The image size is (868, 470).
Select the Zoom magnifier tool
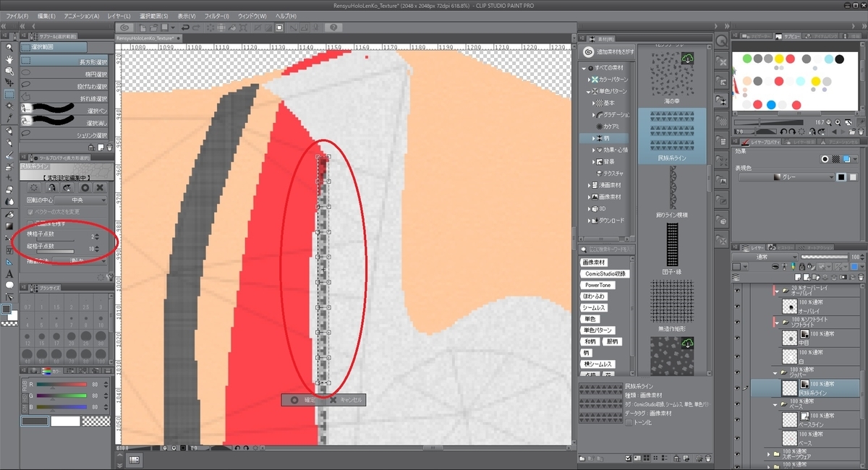pyautogui.click(x=9, y=47)
